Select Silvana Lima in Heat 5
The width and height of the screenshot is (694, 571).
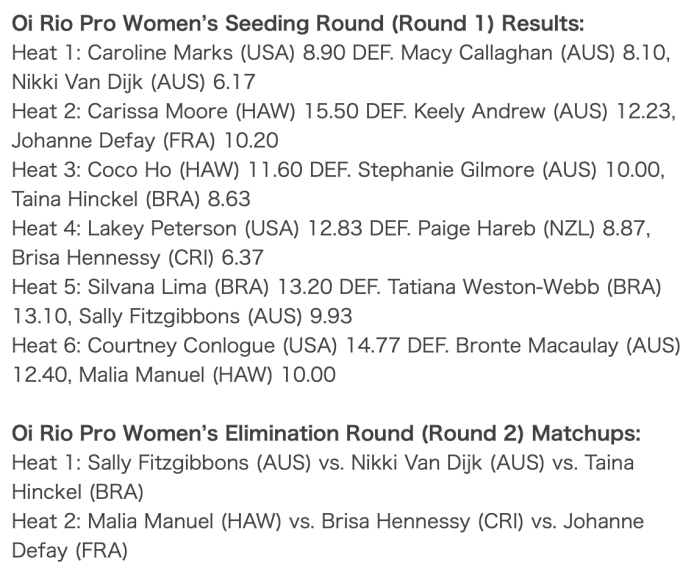tap(147, 287)
